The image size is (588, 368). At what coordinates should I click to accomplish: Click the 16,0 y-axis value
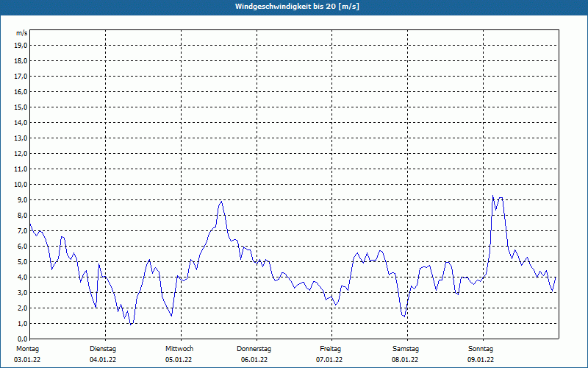[x=21, y=91]
